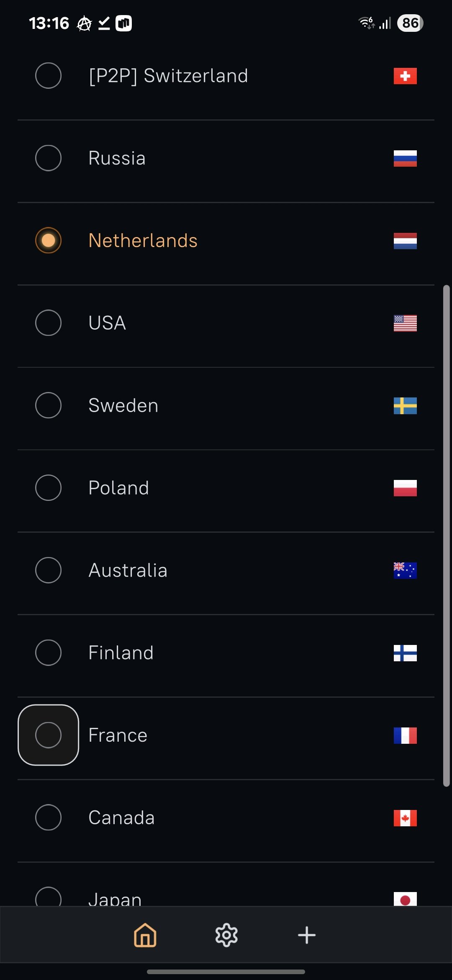
Task: Choose the USA radio button
Action: click(x=49, y=323)
